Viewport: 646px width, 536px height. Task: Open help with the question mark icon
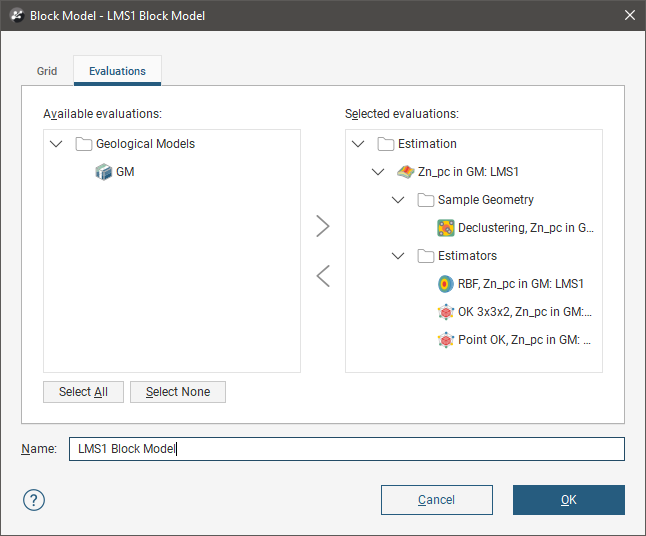(35, 500)
